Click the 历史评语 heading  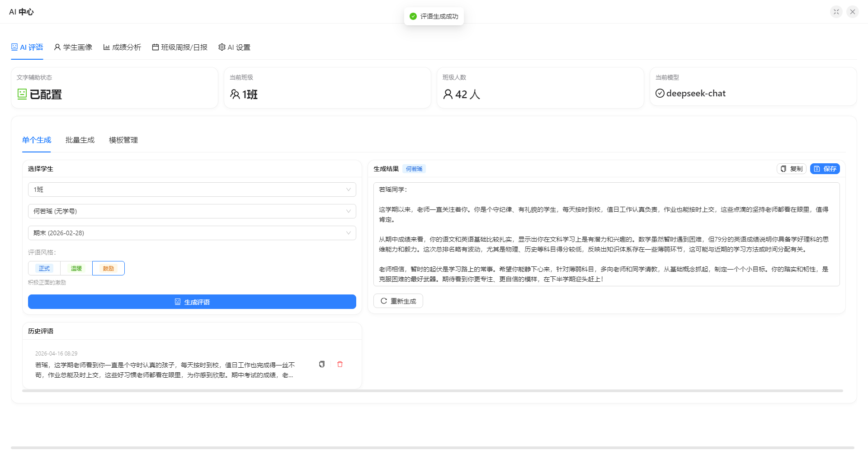41,331
